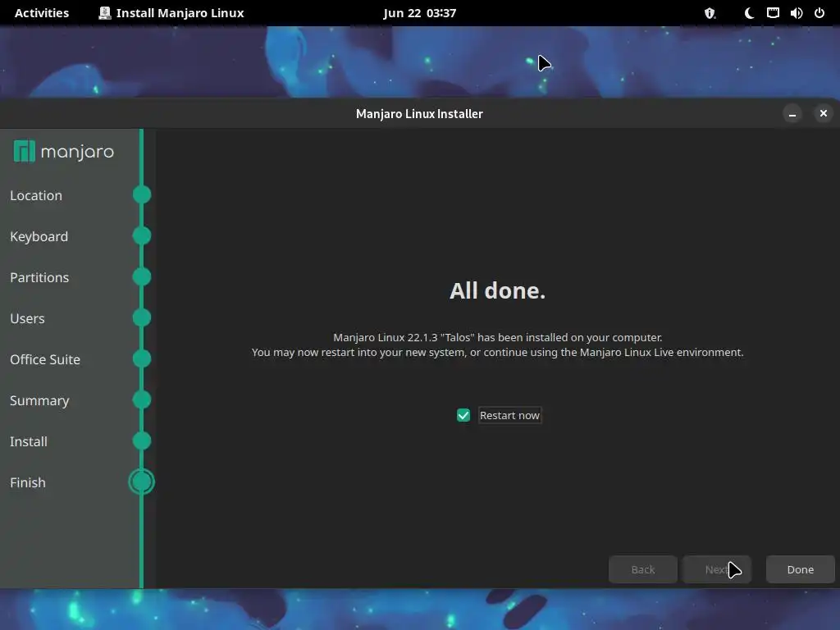
Task: Click the All done. heading
Action: coord(498,290)
